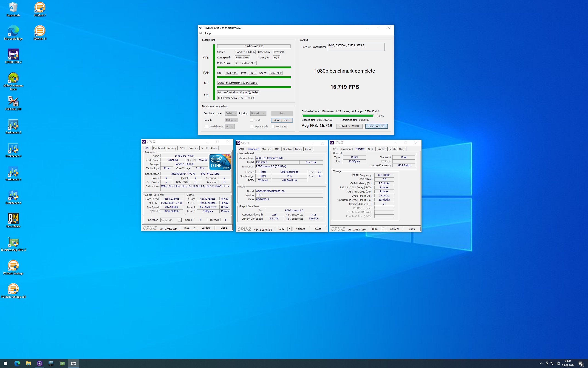Switch to SPD tab in CPU-Z CPU window
Screen dimensions: 588x368
click(182, 148)
